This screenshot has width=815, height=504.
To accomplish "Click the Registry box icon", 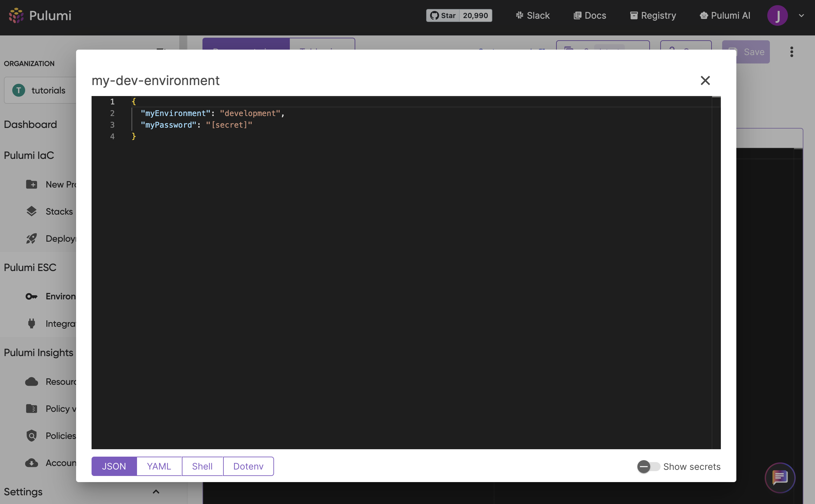I will pyautogui.click(x=633, y=15).
